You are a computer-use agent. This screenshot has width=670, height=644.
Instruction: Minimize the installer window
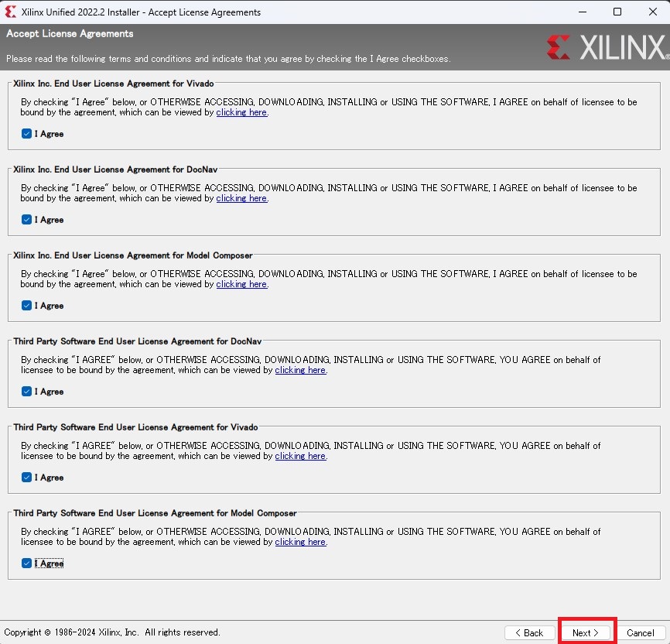582,12
